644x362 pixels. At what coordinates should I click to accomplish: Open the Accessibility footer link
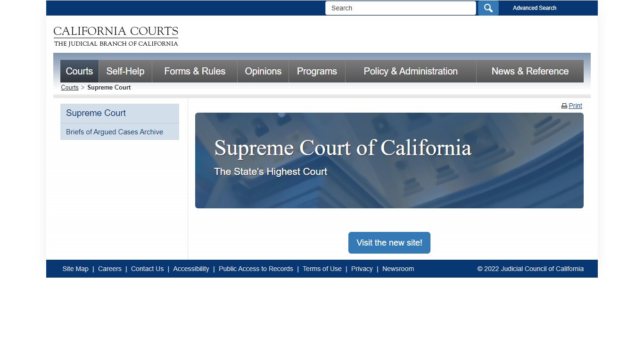191,269
